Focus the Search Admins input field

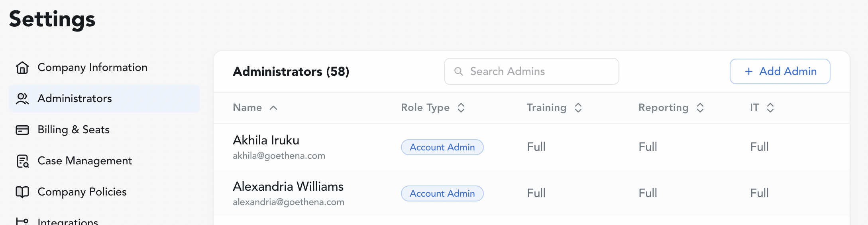(x=532, y=71)
